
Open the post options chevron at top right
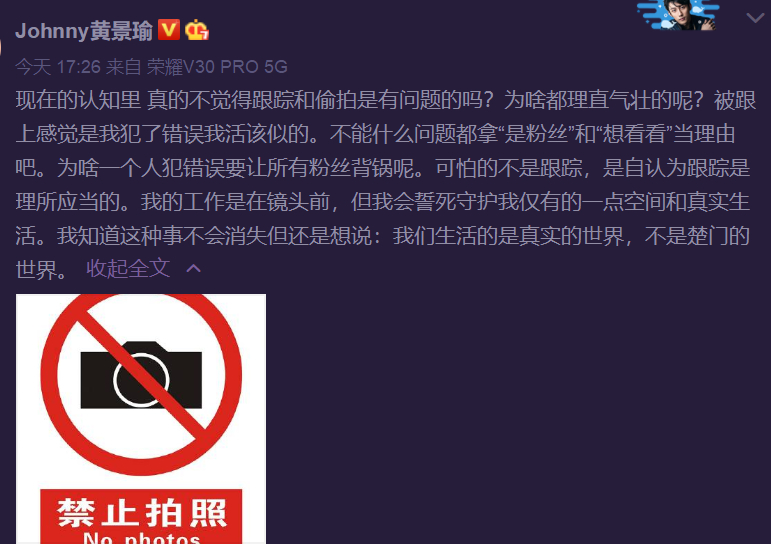click(755, 19)
